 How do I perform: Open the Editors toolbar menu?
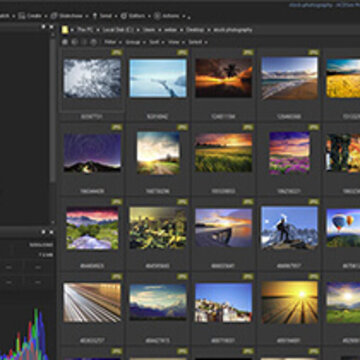coord(137,16)
